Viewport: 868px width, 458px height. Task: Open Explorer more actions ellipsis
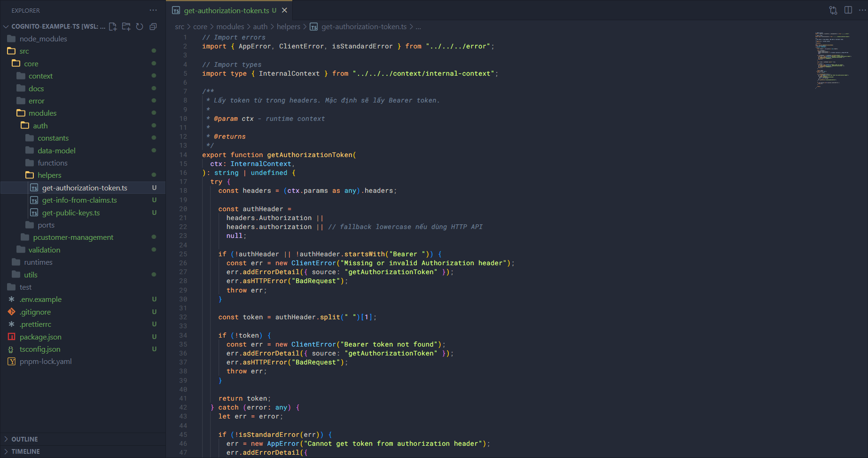(153, 10)
